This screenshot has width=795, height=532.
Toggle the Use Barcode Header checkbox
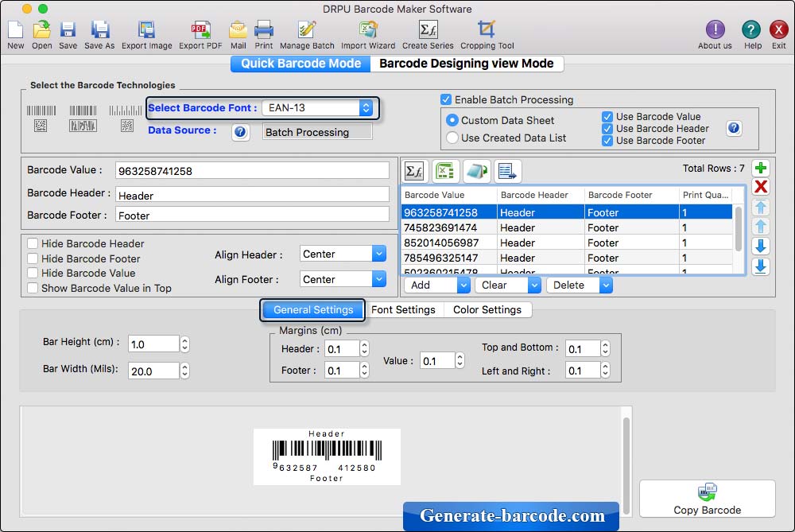[607, 129]
